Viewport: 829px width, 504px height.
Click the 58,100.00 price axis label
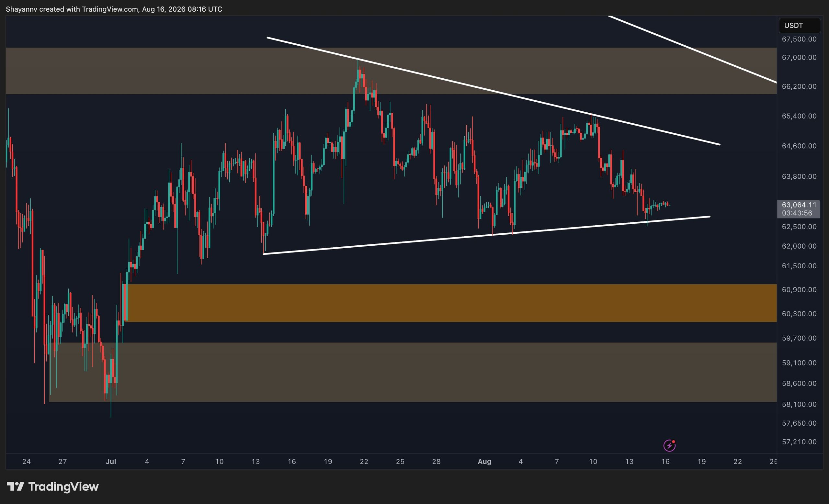point(799,405)
